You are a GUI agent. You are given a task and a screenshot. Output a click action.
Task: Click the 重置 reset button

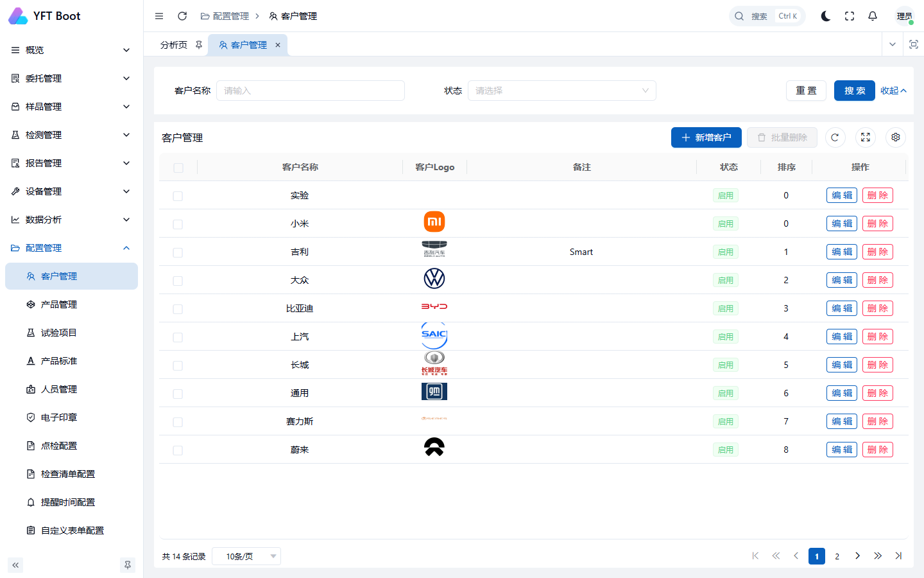tap(806, 91)
